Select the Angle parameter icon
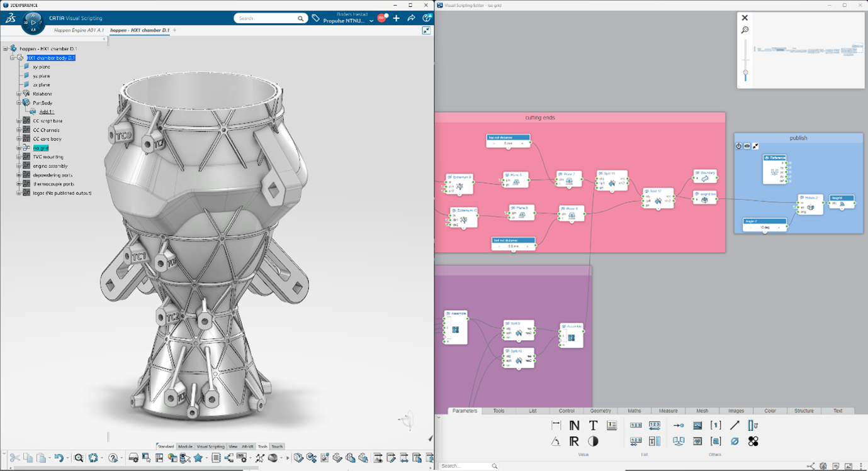Image resolution: width=868 pixels, height=471 pixels. pyautogui.click(x=556, y=441)
